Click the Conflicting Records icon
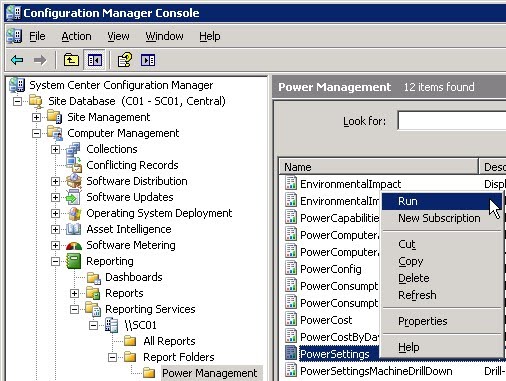Viewport: 506px width, 381px height. (74, 165)
